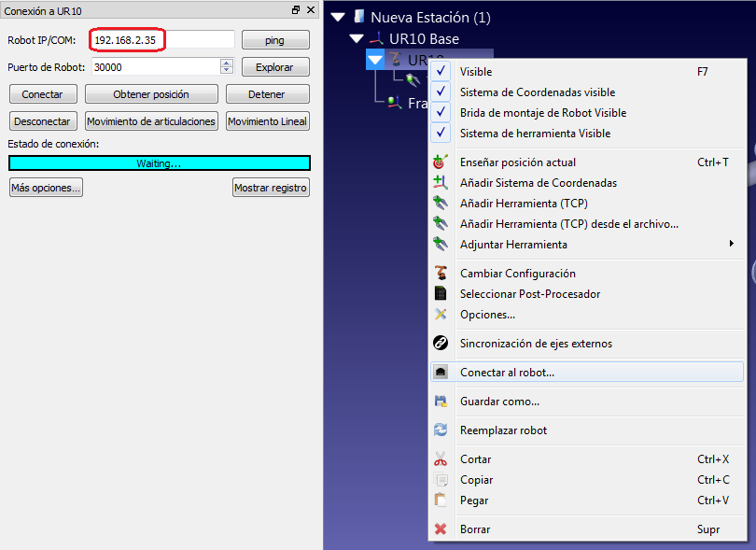Click the robot icon beside Cambiar Configuración
The height and width of the screenshot is (550, 756).
(441, 273)
